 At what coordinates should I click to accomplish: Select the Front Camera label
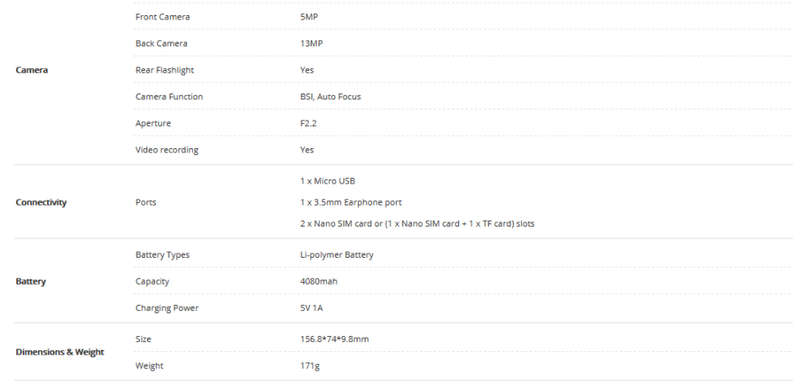click(162, 17)
